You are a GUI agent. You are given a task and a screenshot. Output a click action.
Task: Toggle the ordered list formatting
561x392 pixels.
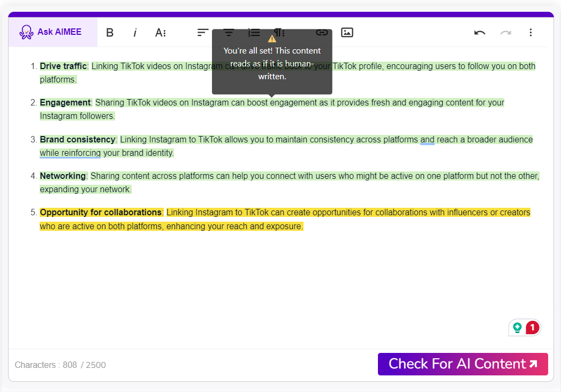pyautogui.click(x=254, y=33)
